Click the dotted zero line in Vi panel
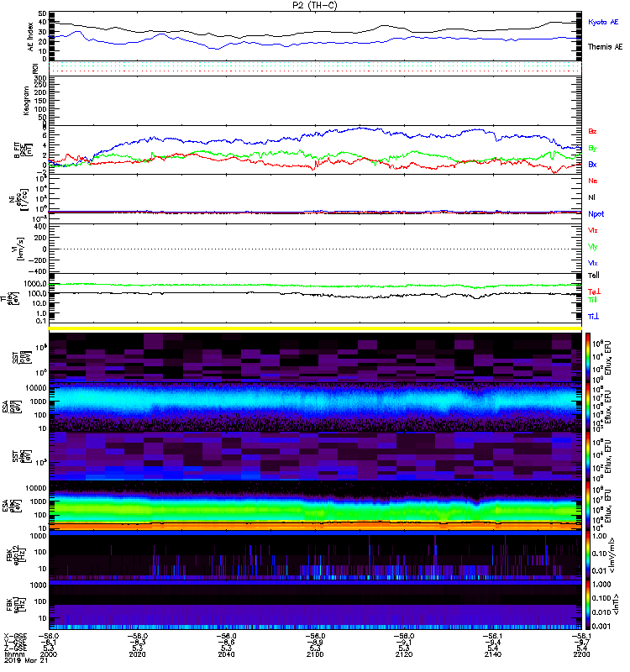The width and height of the screenshot is (630, 672). 316,249
